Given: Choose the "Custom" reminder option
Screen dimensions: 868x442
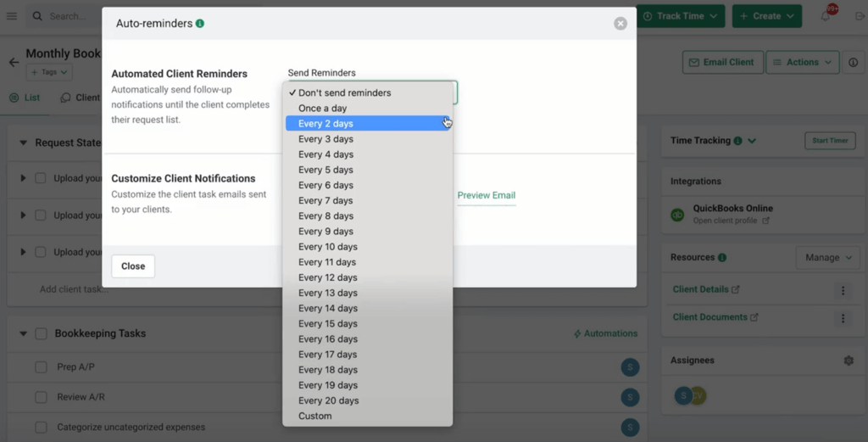Looking at the screenshot, I should pos(315,417).
